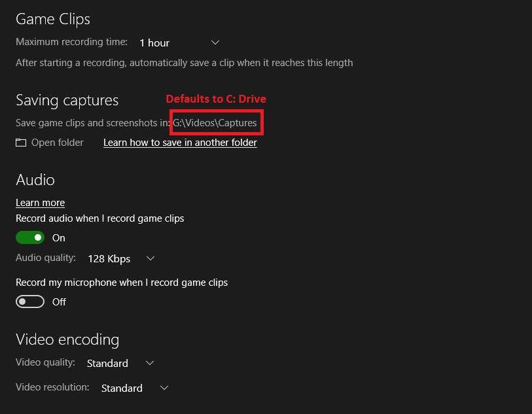Turn off Record audio toggle

30,237
